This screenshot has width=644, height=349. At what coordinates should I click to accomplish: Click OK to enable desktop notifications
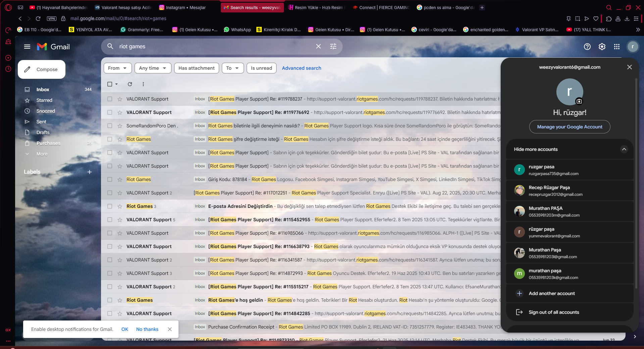click(125, 329)
